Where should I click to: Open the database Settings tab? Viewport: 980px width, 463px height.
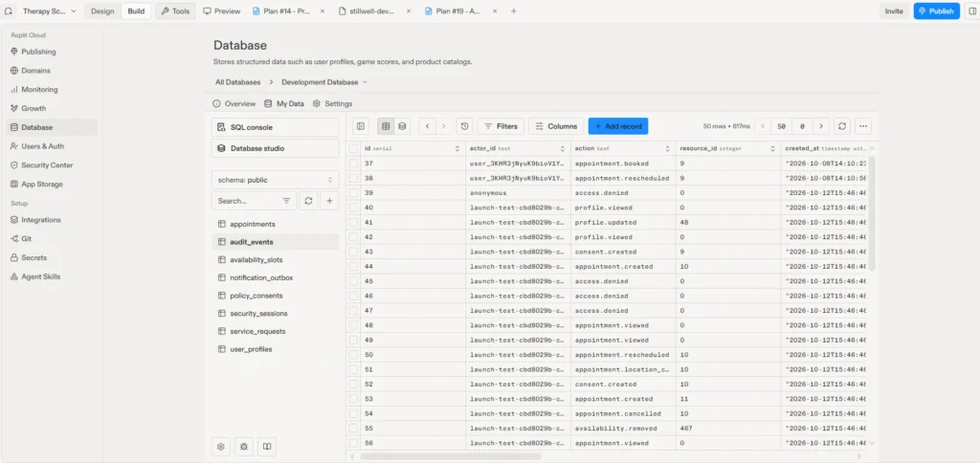[x=332, y=103]
